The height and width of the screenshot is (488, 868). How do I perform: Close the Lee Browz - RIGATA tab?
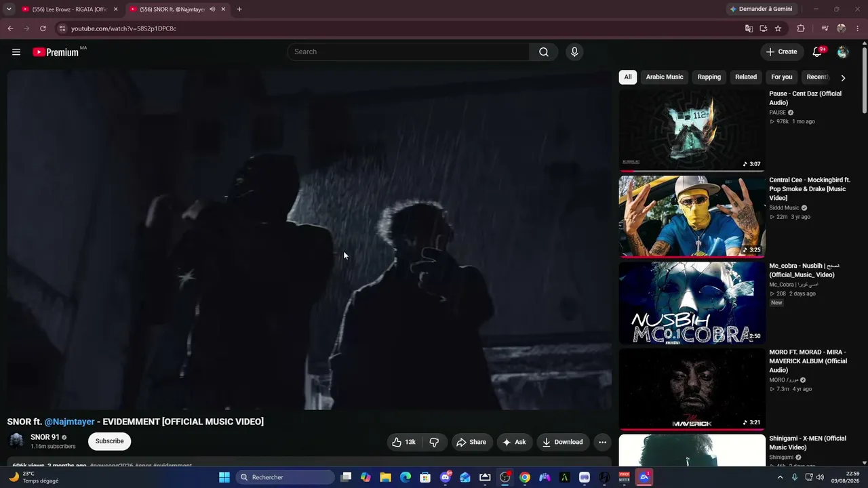point(115,9)
